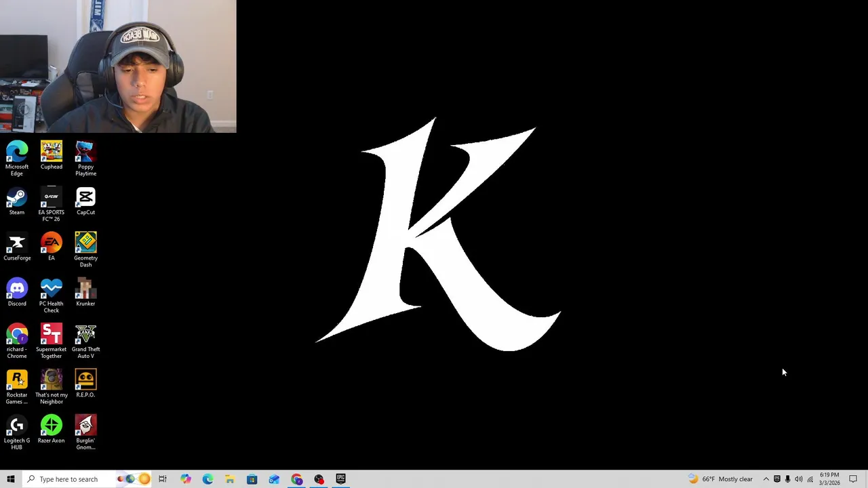Image resolution: width=868 pixels, height=488 pixels.
Task: Select the richard - Chrome desktop shortcut
Action: [17, 341]
